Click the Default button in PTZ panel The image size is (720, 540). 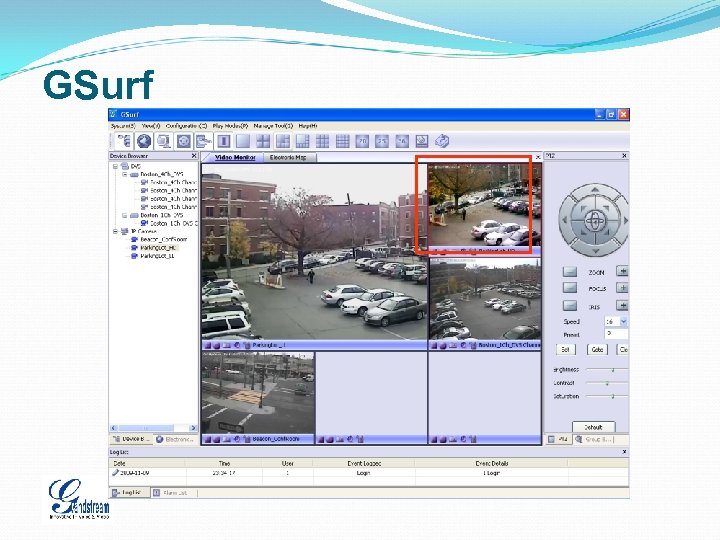click(x=593, y=427)
